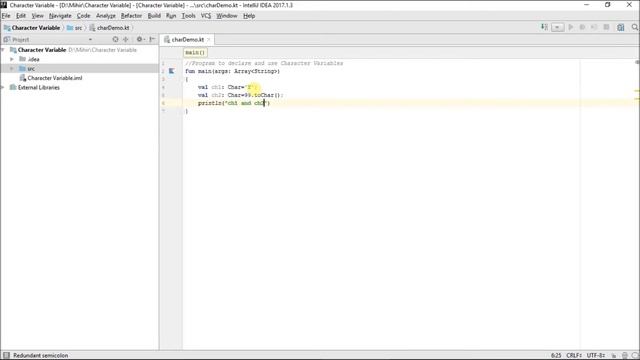Click the 6:25 cursor position indicator

coord(556,356)
